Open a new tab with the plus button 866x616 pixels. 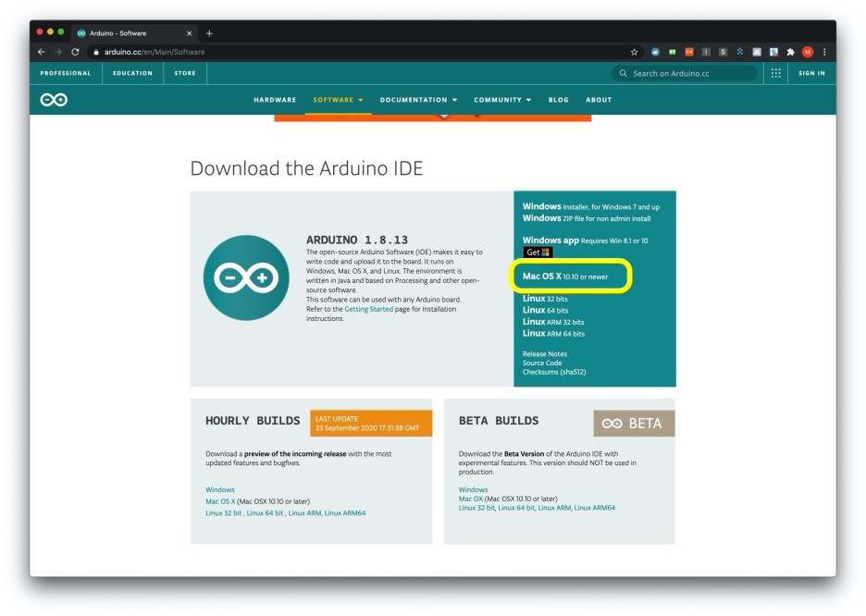tap(209, 33)
